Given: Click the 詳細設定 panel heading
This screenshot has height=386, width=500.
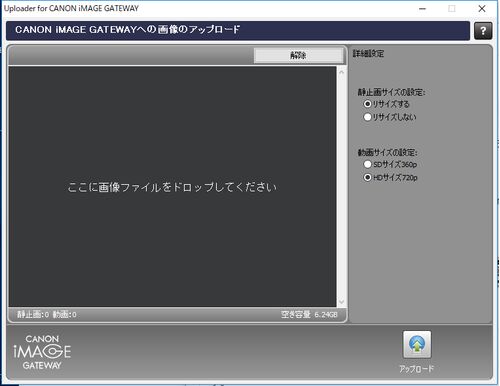Looking at the screenshot, I should click(x=368, y=54).
